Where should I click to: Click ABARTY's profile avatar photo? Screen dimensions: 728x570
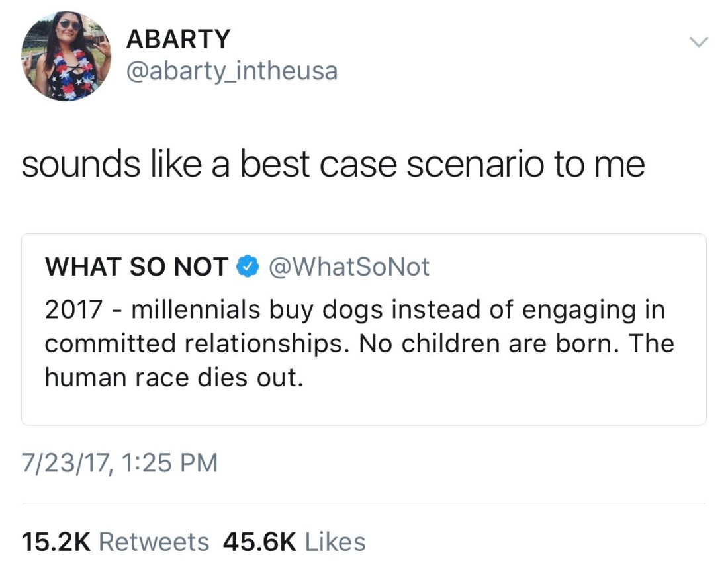[66, 56]
